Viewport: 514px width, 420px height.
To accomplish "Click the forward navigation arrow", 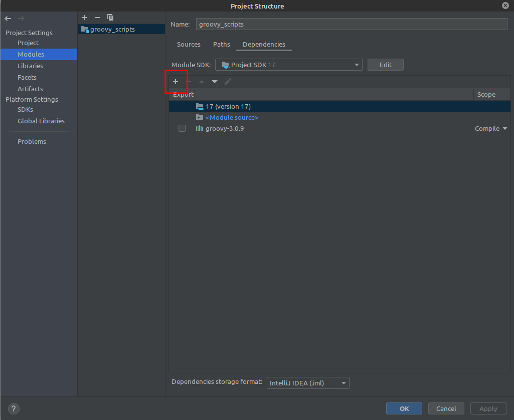I will click(x=21, y=19).
